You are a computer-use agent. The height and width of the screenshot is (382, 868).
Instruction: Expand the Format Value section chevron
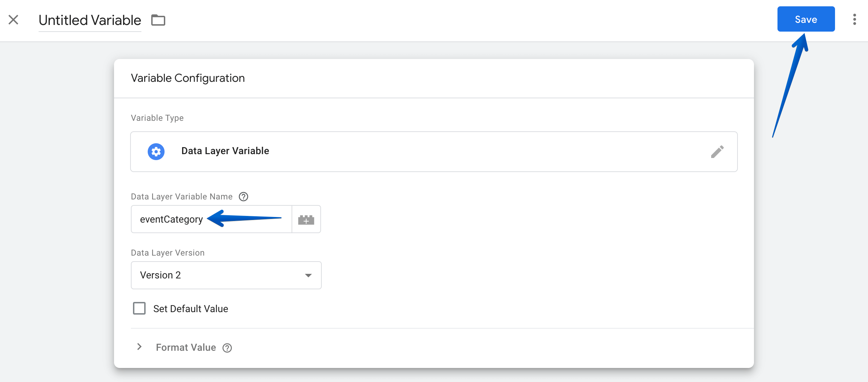click(139, 347)
